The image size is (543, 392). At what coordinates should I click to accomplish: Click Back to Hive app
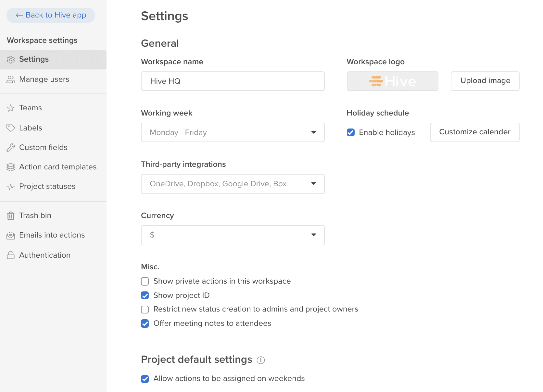pyautogui.click(x=50, y=15)
